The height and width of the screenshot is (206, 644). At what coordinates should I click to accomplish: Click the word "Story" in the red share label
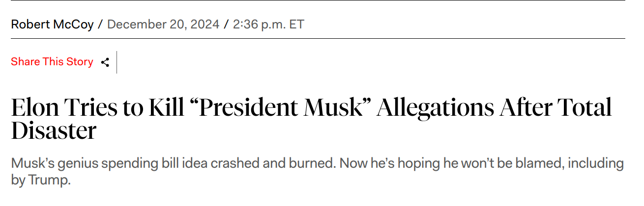point(80,62)
